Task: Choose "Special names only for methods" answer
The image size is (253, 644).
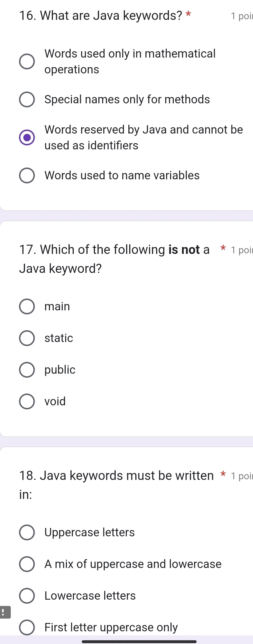Action: pos(27,99)
